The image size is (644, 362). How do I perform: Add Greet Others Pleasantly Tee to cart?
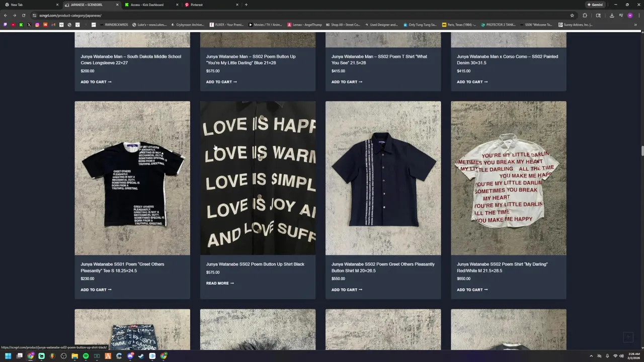coord(96,290)
